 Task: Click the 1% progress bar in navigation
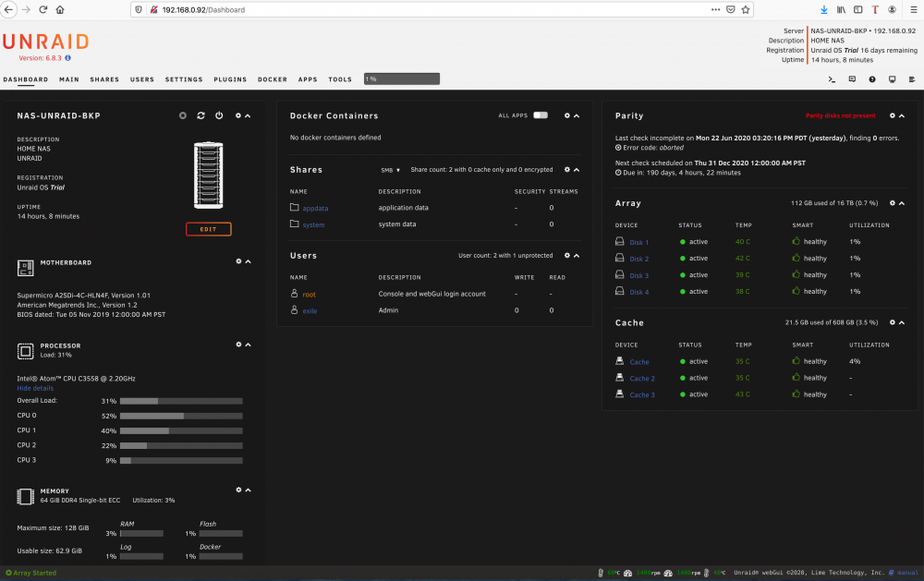pyautogui.click(x=402, y=79)
